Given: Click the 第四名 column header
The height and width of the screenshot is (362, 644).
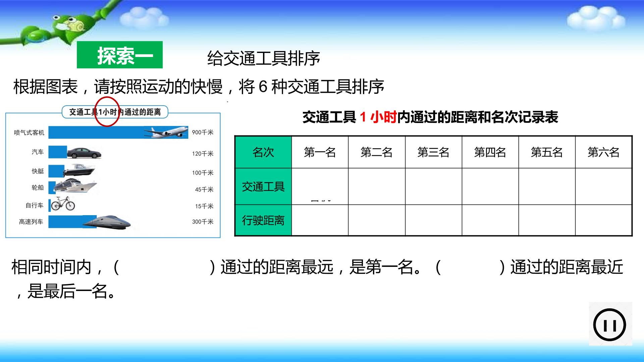Looking at the screenshot, I should (x=490, y=152).
